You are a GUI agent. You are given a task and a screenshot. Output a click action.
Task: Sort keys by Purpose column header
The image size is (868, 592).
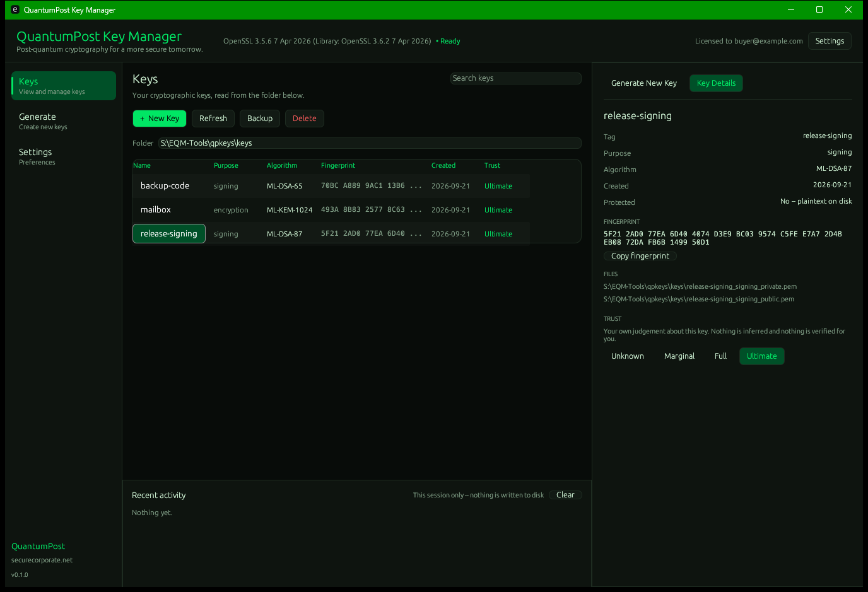tap(226, 165)
